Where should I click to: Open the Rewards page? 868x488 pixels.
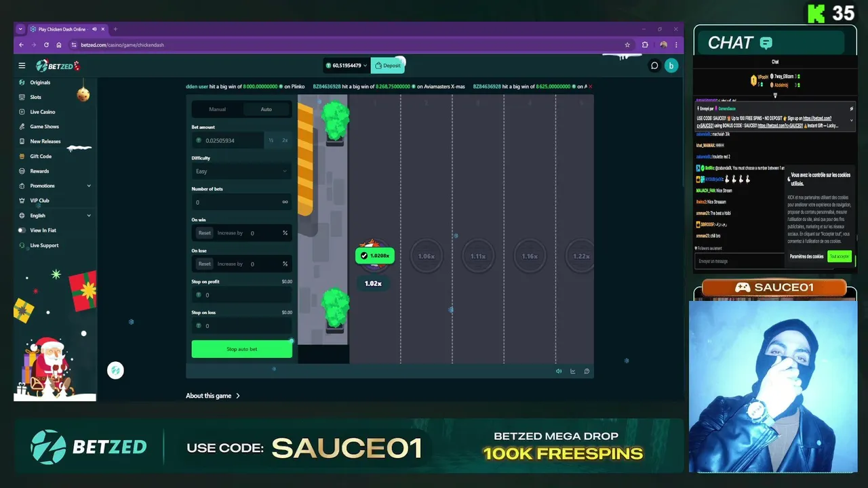(x=39, y=171)
